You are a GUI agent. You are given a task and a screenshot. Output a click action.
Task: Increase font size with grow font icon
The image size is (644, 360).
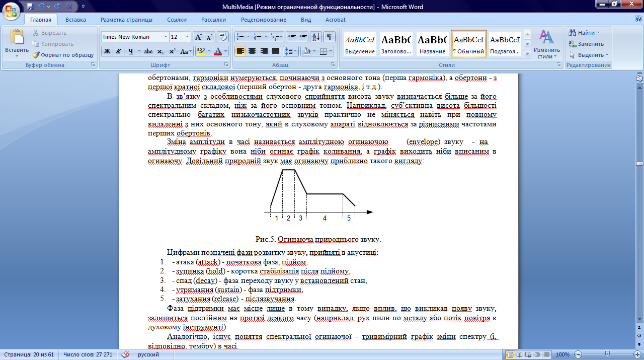point(199,37)
